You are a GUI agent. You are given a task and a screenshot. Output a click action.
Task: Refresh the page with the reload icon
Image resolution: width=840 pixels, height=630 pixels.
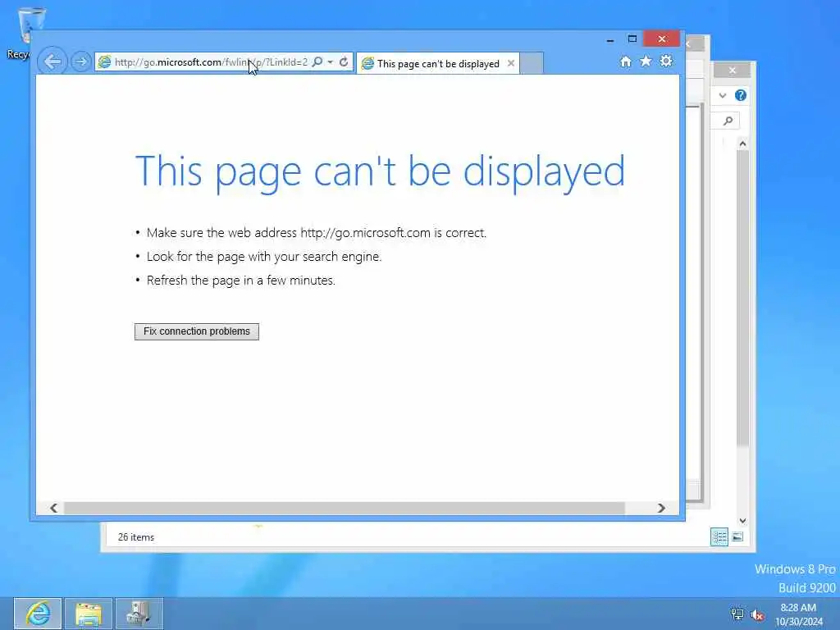[x=344, y=62]
